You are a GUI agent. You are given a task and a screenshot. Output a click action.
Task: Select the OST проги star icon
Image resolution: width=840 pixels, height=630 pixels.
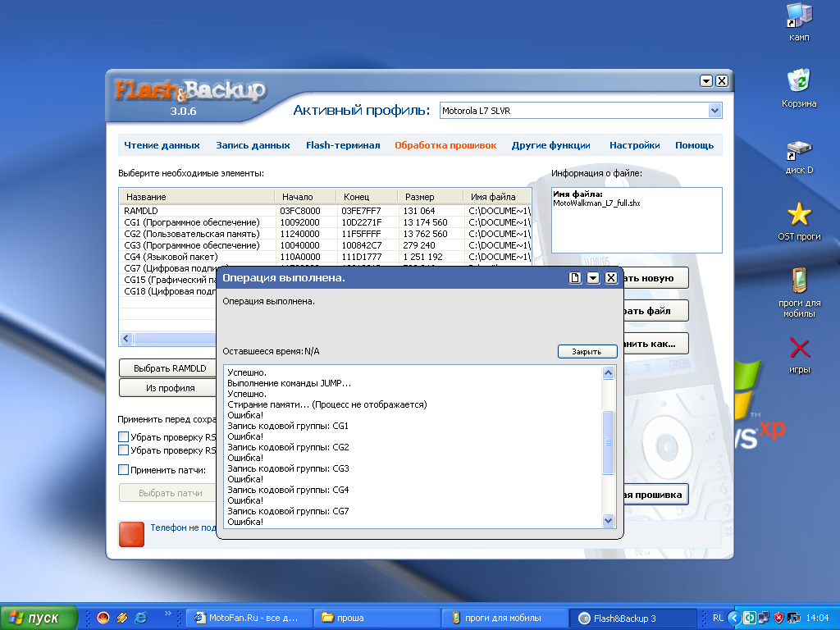click(799, 221)
